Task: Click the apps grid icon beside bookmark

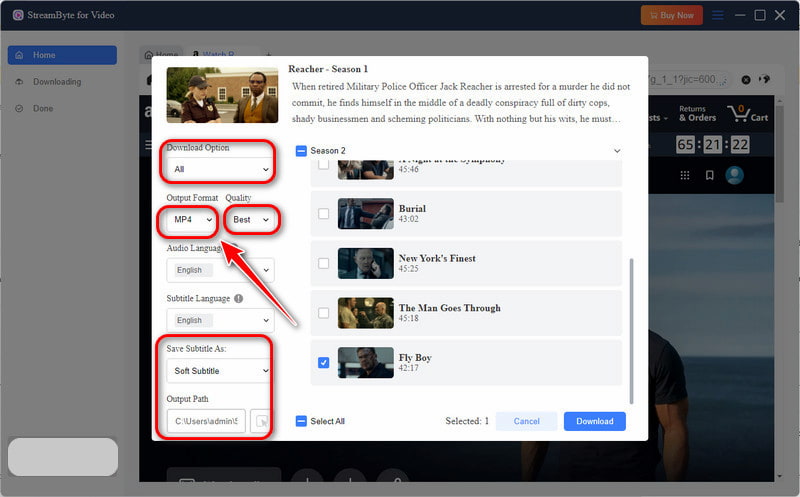Action: click(x=685, y=175)
